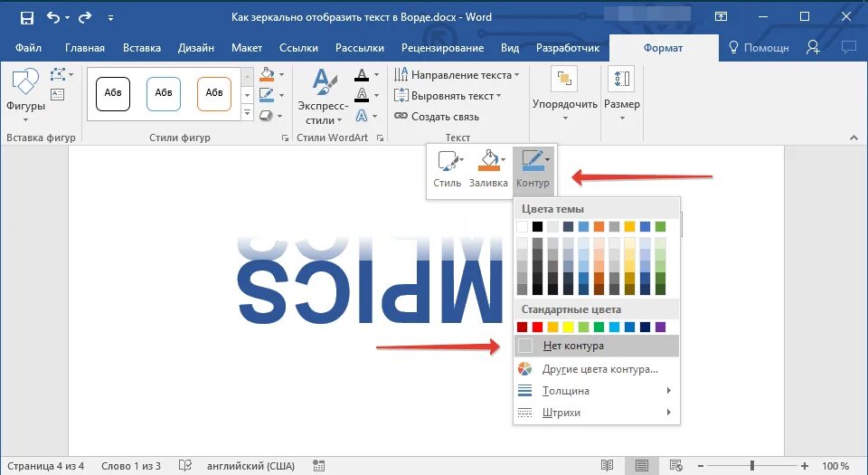868x475 pixels.
Task: Pick the yellow standard color swatch
Action: click(x=568, y=328)
